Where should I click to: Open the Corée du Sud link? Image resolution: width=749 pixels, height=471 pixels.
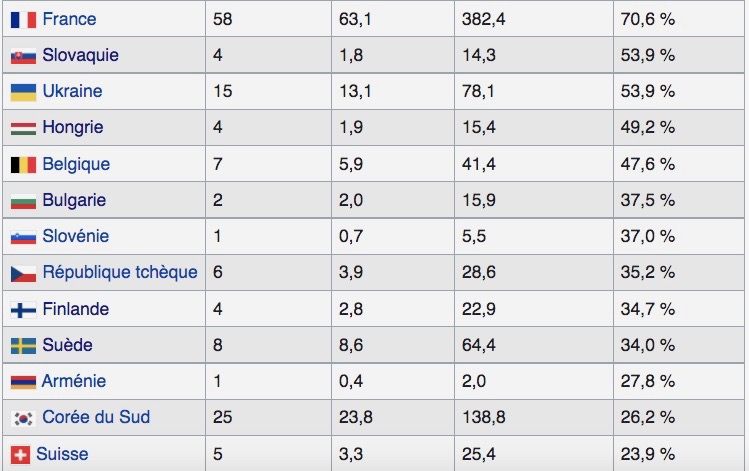pos(96,417)
